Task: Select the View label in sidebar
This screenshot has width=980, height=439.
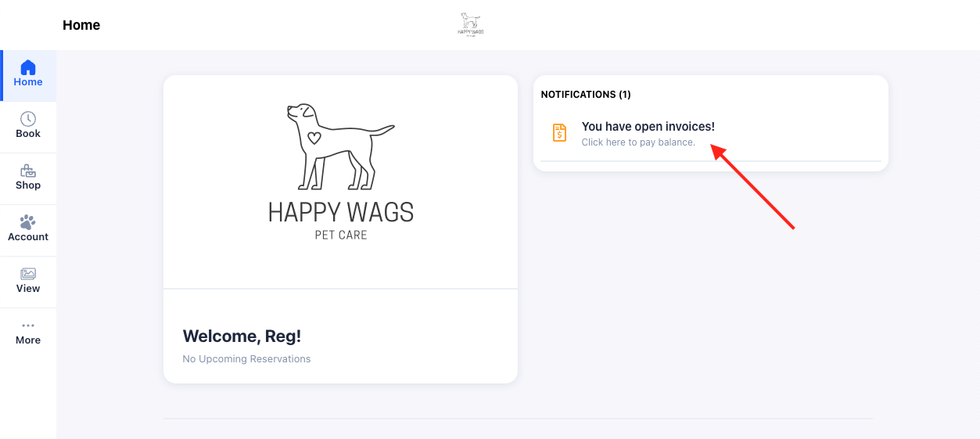Action: click(x=28, y=289)
